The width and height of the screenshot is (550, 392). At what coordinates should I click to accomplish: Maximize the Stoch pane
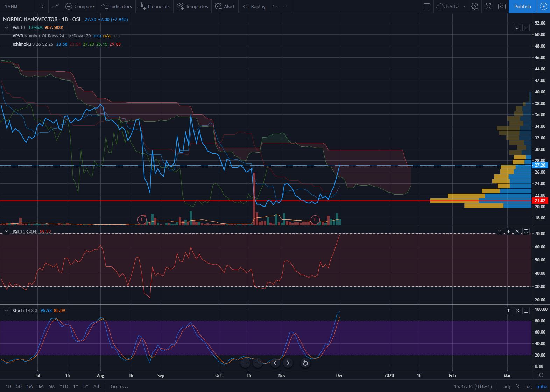pyautogui.click(x=526, y=310)
